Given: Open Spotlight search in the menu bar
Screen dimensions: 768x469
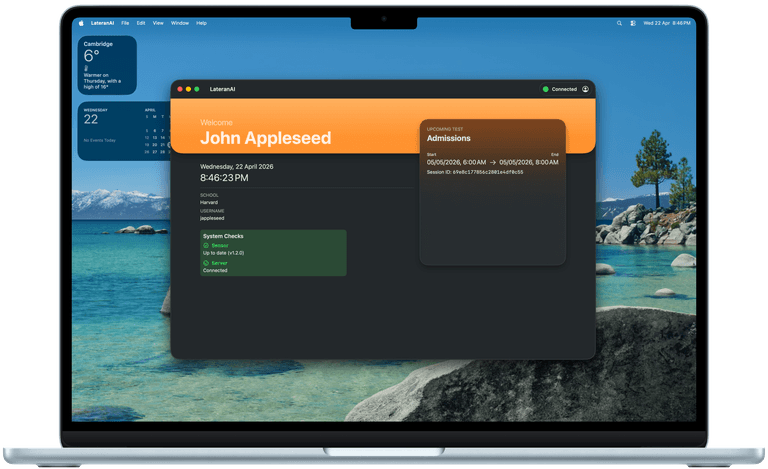Looking at the screenshot, I should click(619, 23).
